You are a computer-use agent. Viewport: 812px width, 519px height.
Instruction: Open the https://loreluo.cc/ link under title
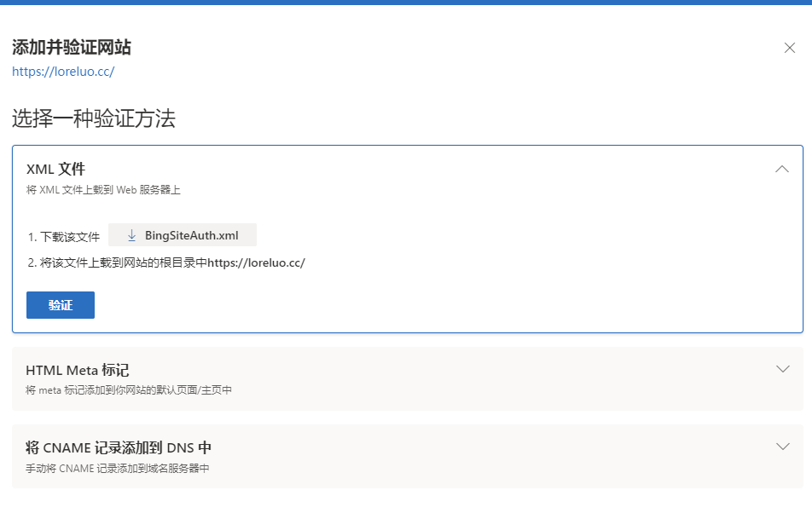[63, 72]
